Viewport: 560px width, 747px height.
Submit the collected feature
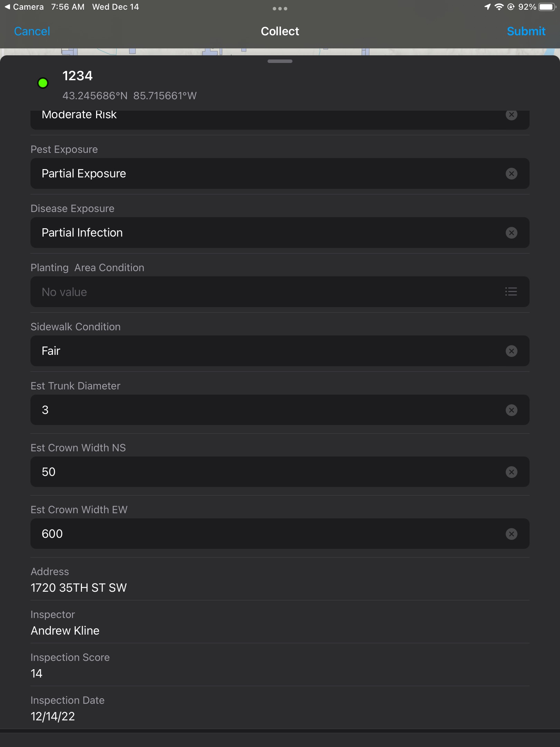pyautogui.click(x=526, y=31)
